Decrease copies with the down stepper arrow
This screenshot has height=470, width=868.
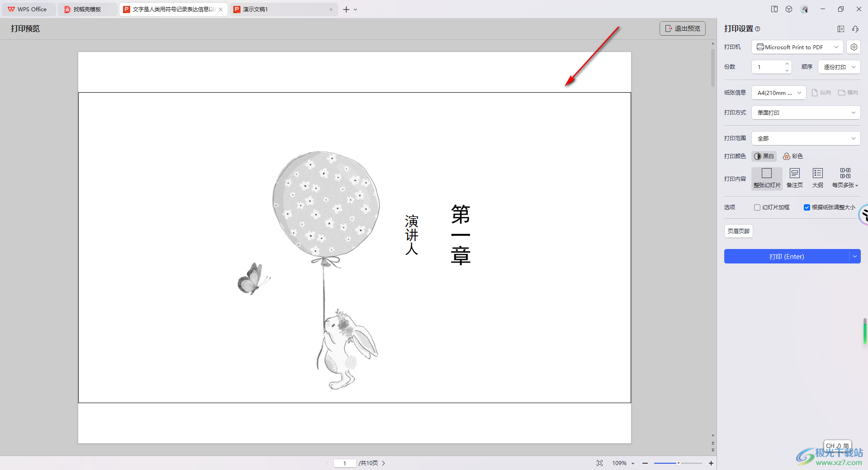point(787,70)
